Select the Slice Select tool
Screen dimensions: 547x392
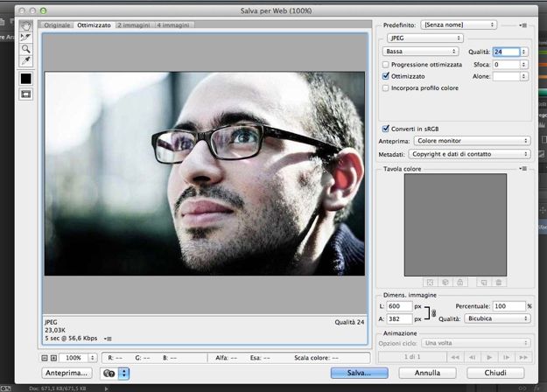coord(25,37)
